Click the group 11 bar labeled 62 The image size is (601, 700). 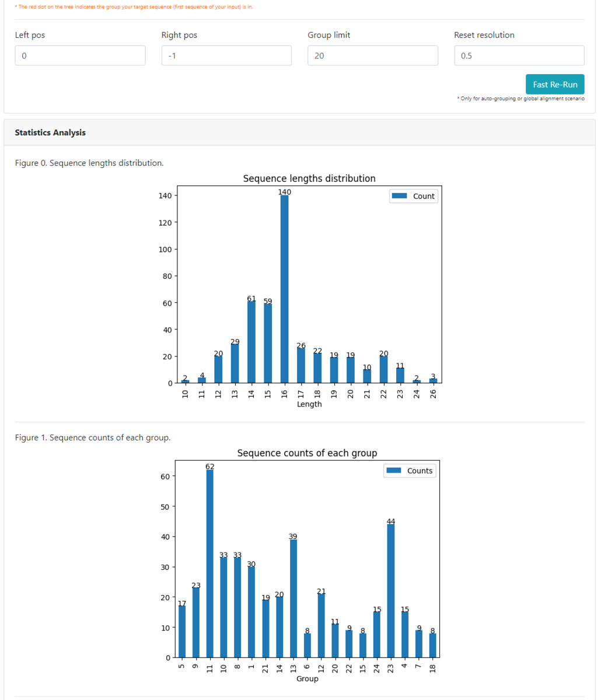209,563
